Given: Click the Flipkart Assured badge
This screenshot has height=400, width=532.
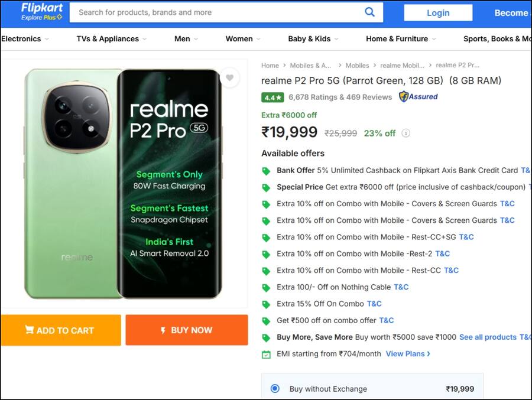Looking at the screenshot, I should point(417,96).
